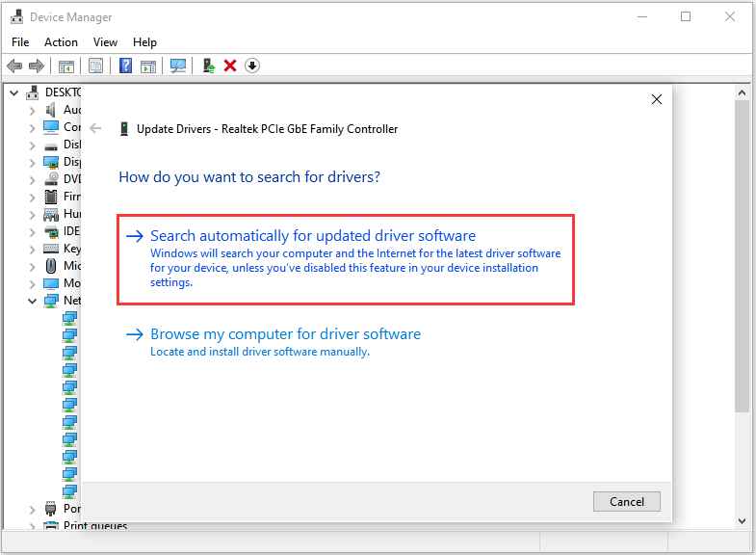Click the dialog's back arrow button
Screen dimensions: 756x555
95,128
